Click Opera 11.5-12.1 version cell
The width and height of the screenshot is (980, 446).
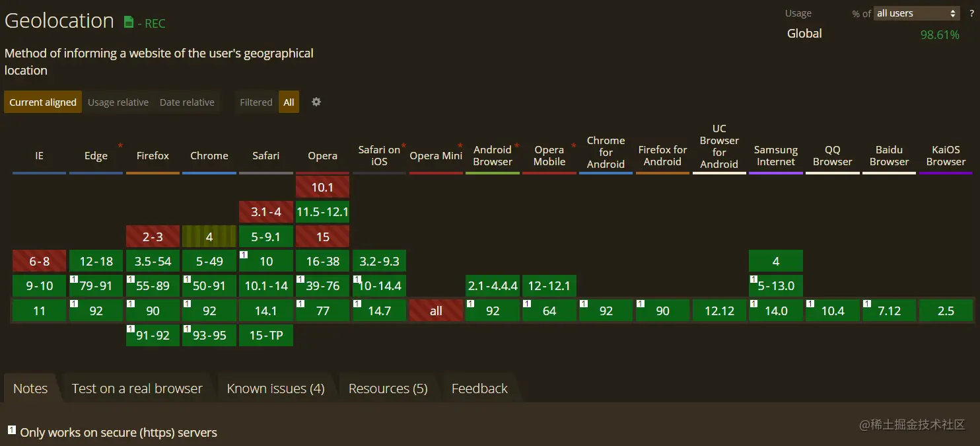(322, 212)
